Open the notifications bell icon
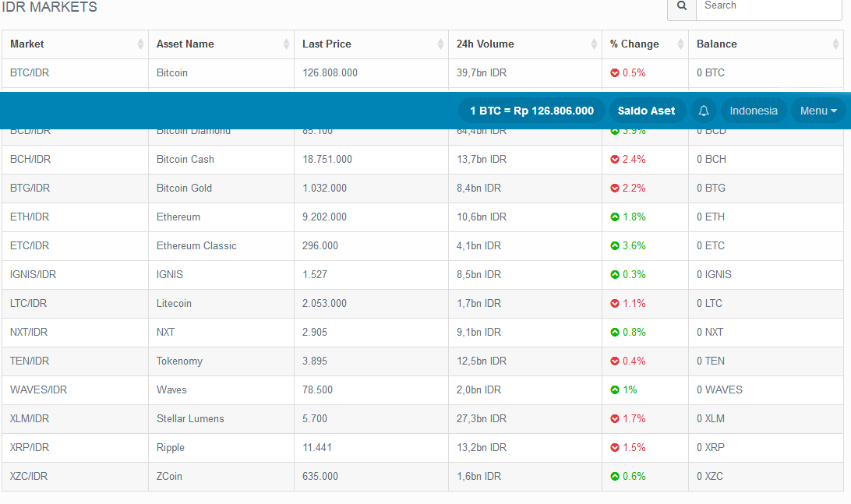This screenshot has height=504, width=851. 703,110
